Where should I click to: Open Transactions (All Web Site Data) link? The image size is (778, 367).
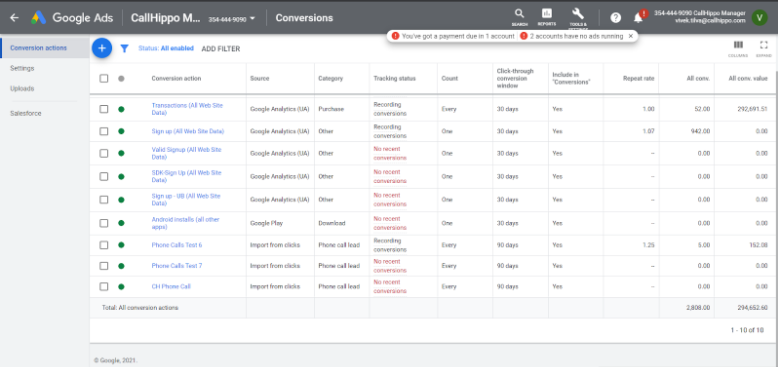pos(186,109)
